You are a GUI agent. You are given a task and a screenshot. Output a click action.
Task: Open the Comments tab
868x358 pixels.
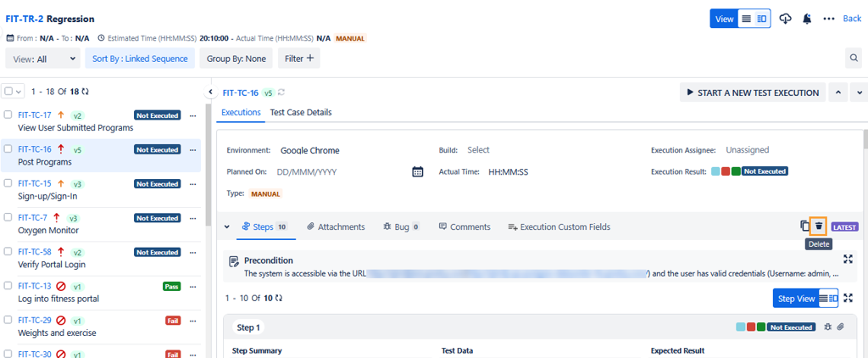(464, 227)
